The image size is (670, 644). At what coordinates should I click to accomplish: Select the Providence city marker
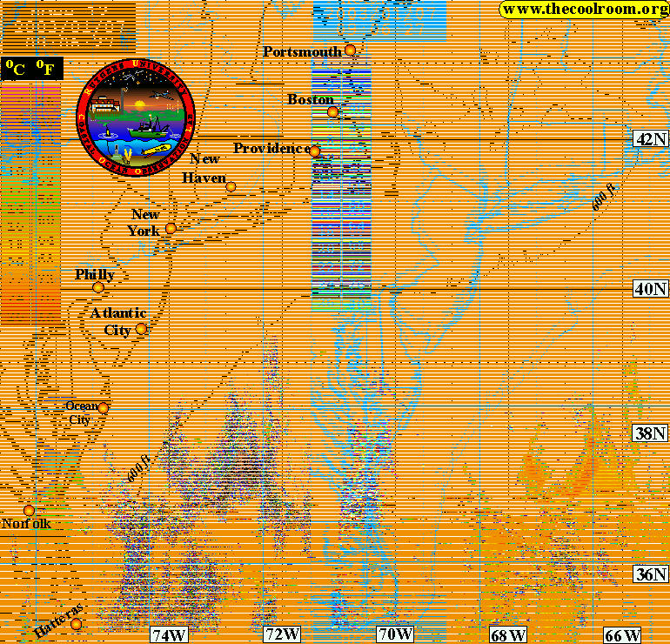pyautogui.click(x=314, y=151)
